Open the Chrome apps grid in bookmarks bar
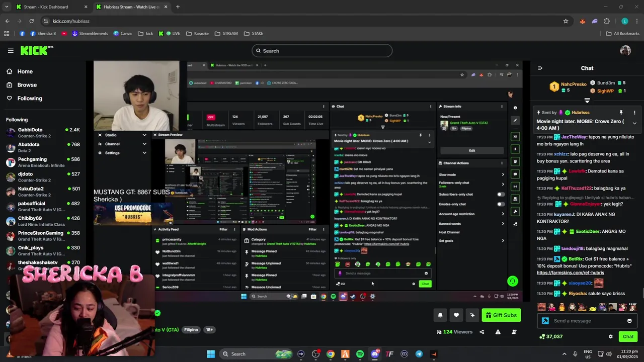 (x=7, y=34)
